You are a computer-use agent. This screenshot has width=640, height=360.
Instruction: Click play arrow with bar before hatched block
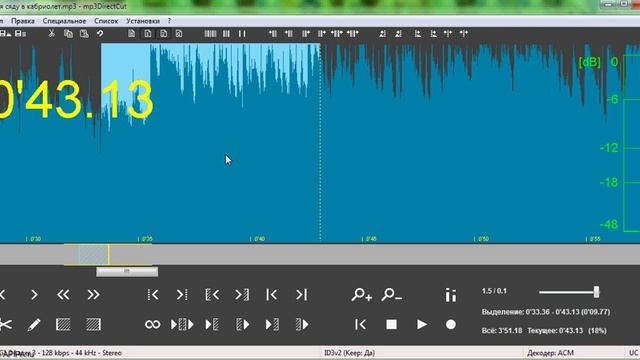(x=272, y=324)
